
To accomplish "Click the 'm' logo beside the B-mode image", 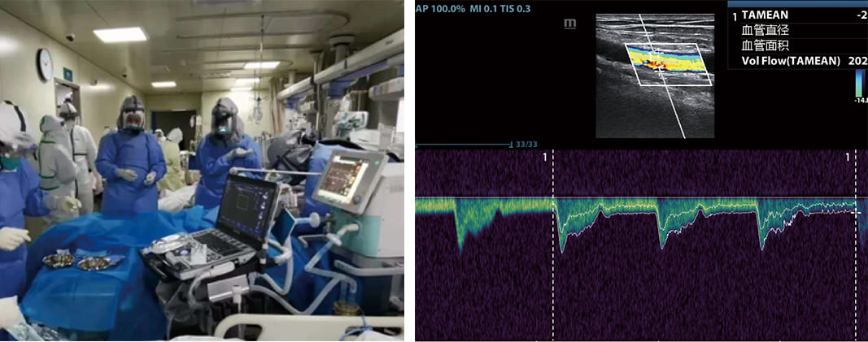I will click(x=570, y=24).
